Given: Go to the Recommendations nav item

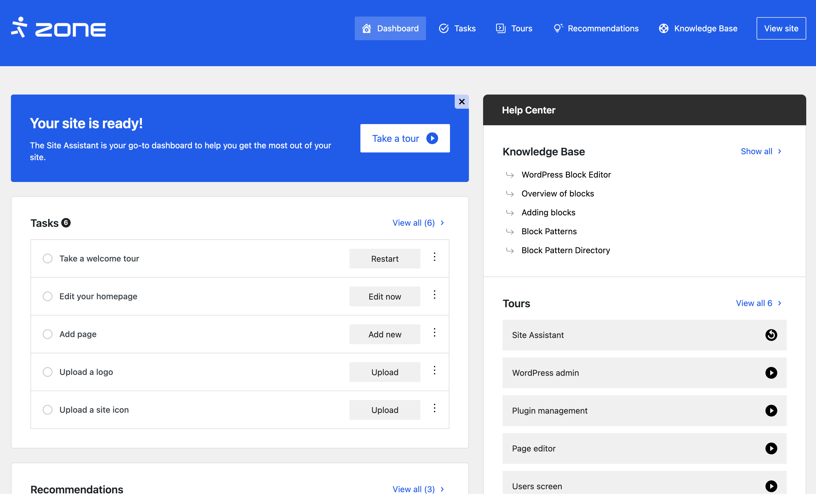Looking at the screenshot, I should 596,28.
